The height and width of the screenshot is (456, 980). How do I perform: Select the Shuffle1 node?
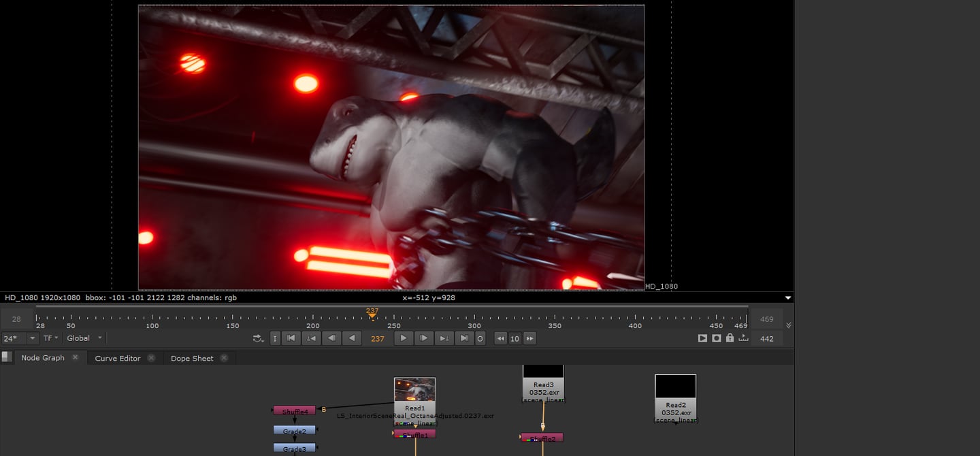[x=415, y=434]
